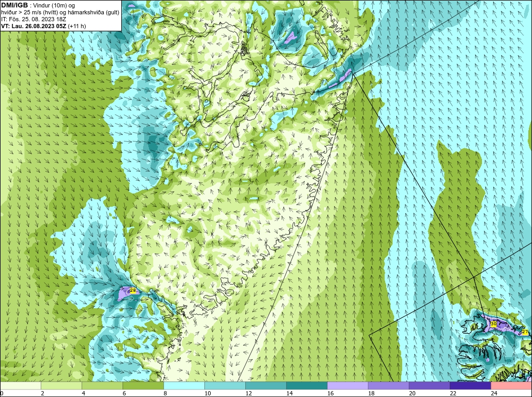
Task: Click the 18–20 m/s purple legend swatch
Action: pyautogui.click(x=388, y=386)
